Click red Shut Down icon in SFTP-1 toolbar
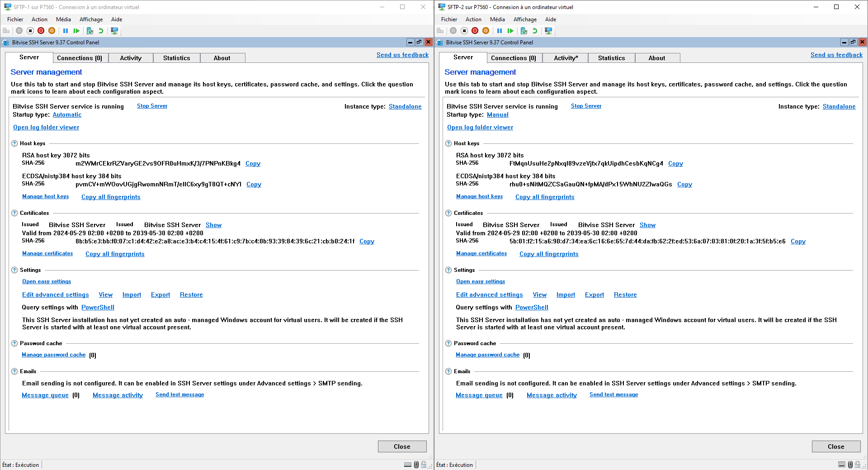868x470 pixels. (41, 31)
